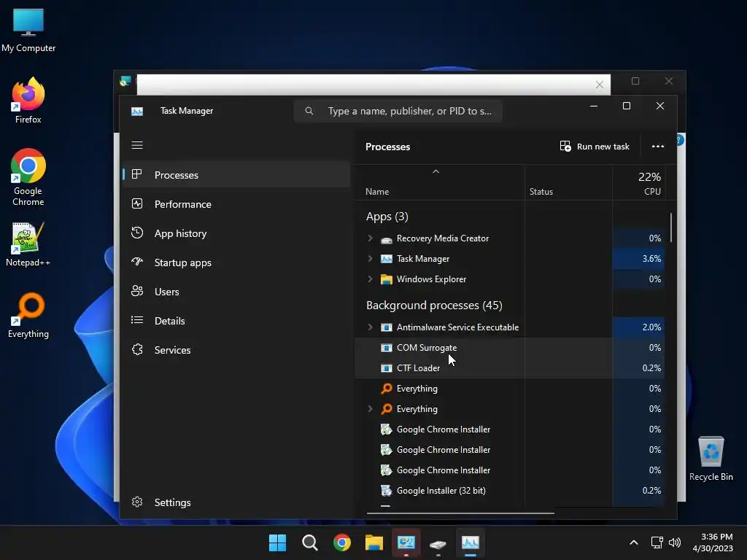Open Task Manager Settings

pyautogui.click(x=236, y=502)
